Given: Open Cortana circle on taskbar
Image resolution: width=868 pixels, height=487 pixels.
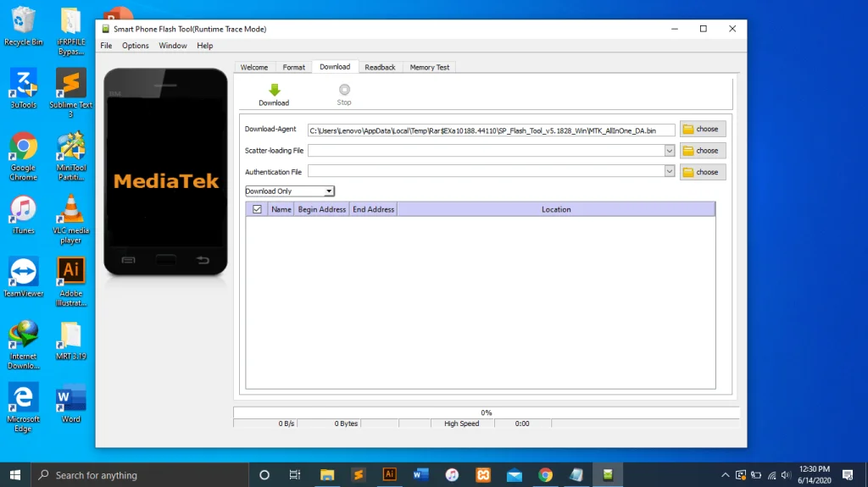Looking at the screenshot, I should tap(264, 475).
